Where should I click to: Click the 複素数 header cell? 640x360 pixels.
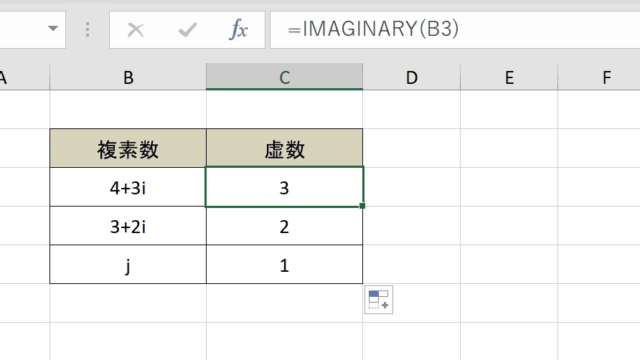click(x=128, y=148)
